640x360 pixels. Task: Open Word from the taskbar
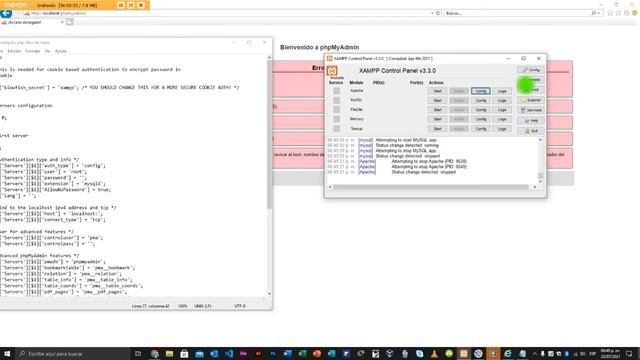(287, 353)
